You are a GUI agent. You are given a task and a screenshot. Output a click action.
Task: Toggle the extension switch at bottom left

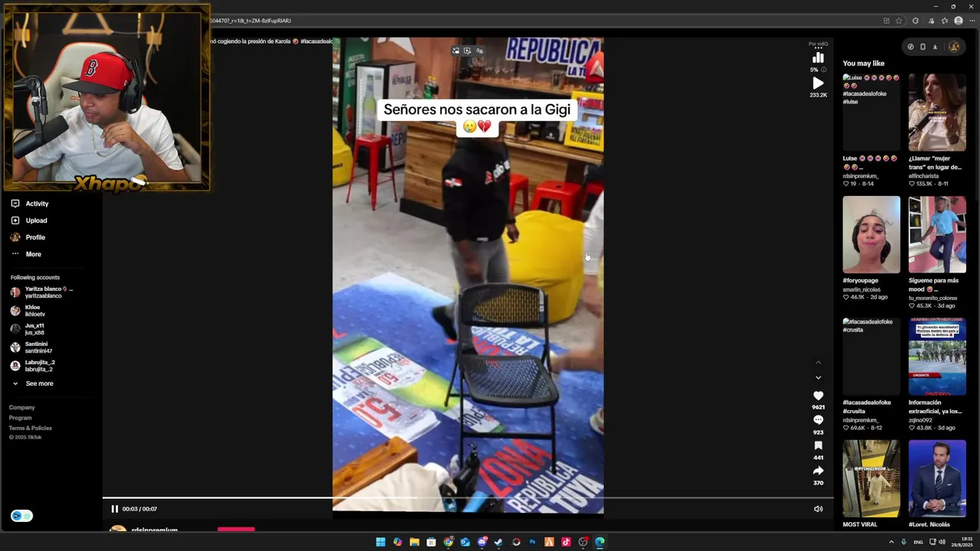click(x=21, y=516)
